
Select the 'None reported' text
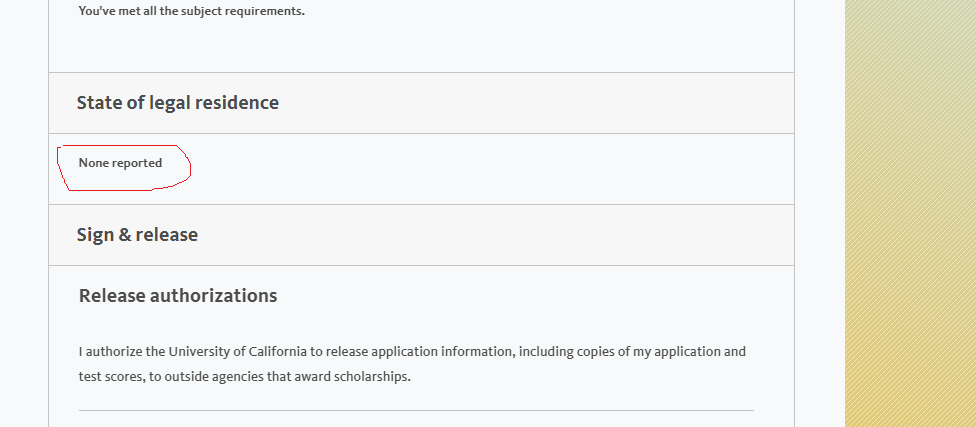(x=120, y=163)
